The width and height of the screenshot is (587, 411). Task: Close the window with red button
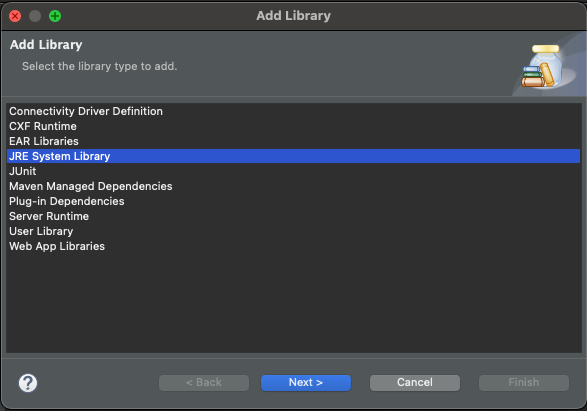click(15, 16)
